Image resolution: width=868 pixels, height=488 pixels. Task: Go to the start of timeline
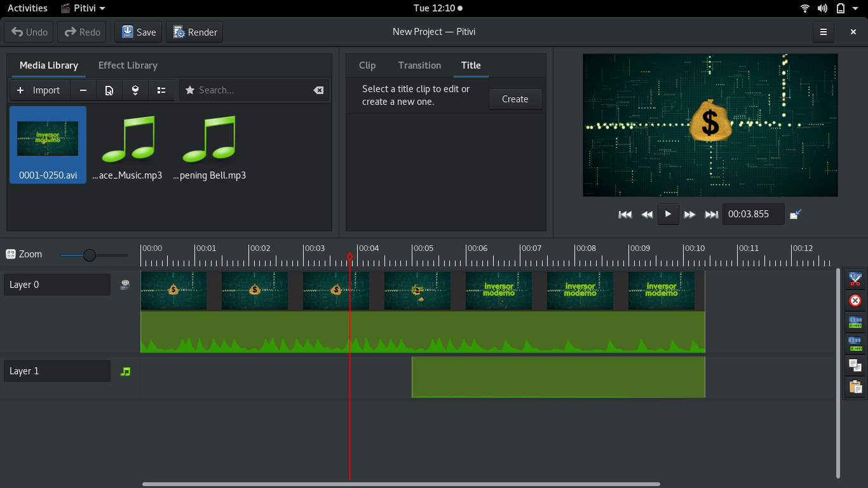(625, 214)
